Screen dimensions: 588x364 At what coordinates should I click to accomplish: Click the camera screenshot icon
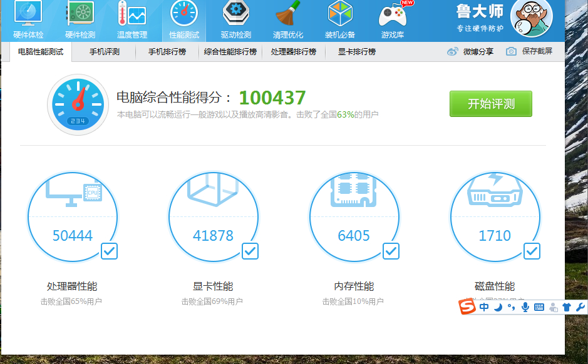pyautogui.click(x=511, y=51)
